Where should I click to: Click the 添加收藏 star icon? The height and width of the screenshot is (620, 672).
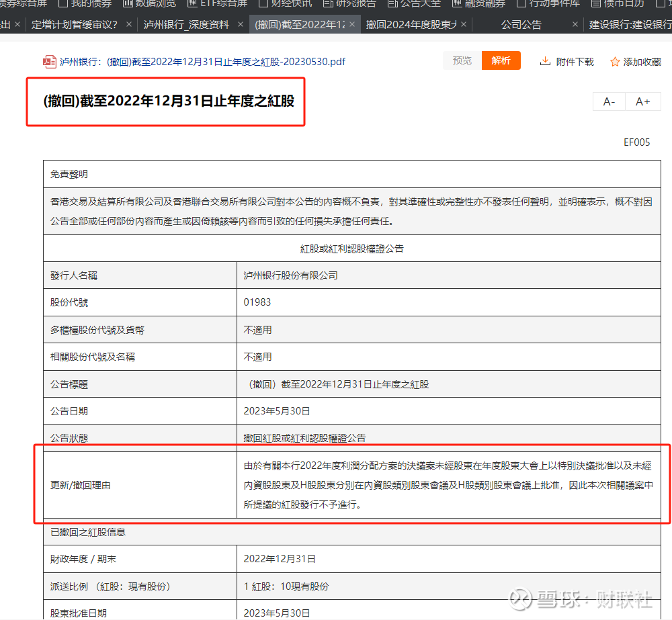[615, 62]
